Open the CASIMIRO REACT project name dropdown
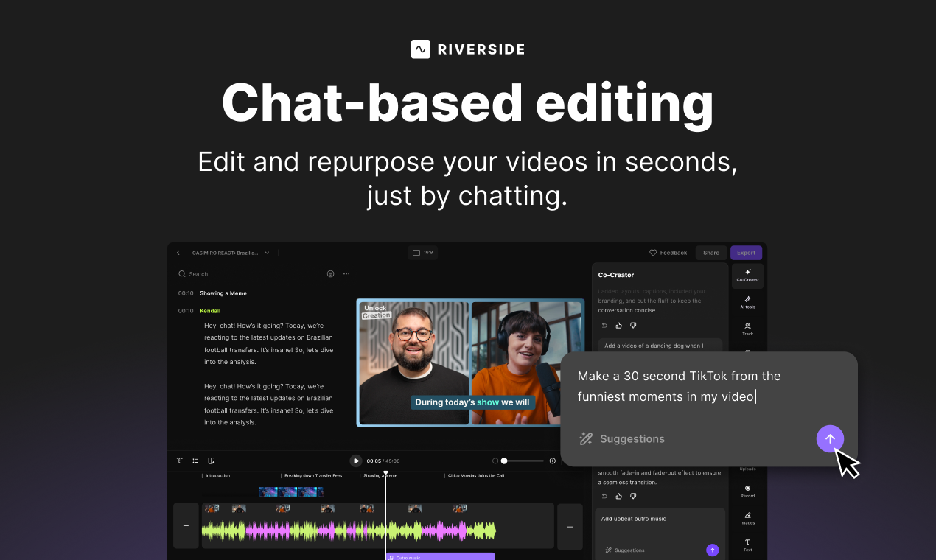Viewport: 936px width, 560px height. (266, 252)
